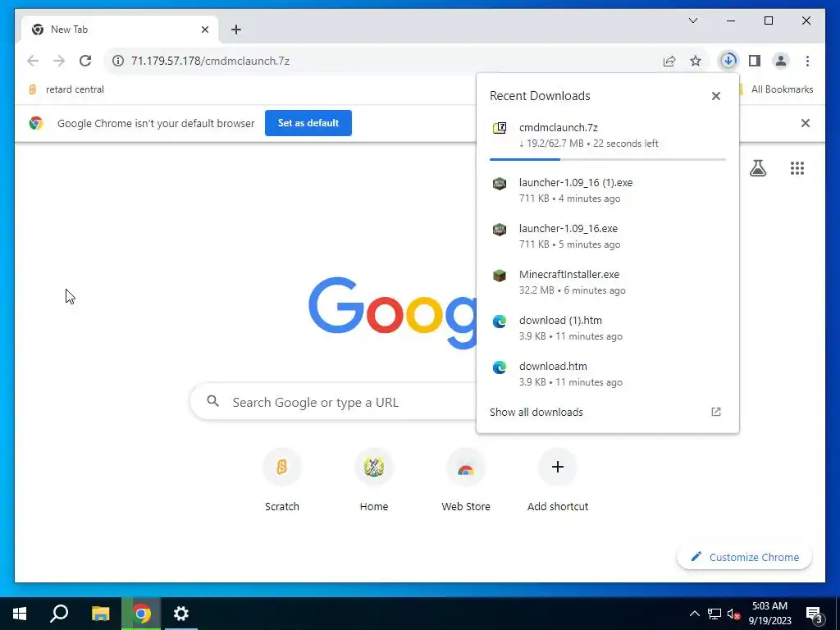840x630 pixels.
Task: Open Chrome's three-dot menu
Action: [x=807, y=61]
